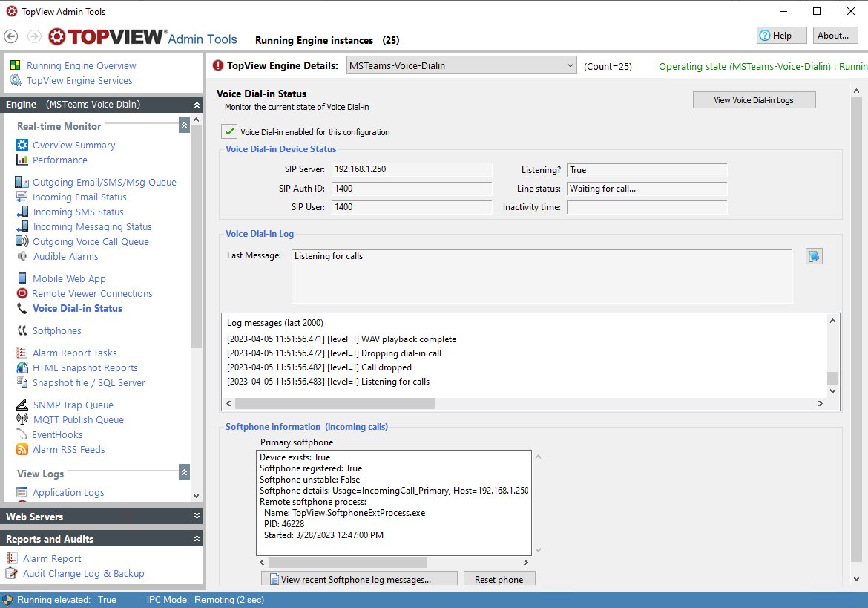Click the EventHooks hook icon

tap(22, 435)
